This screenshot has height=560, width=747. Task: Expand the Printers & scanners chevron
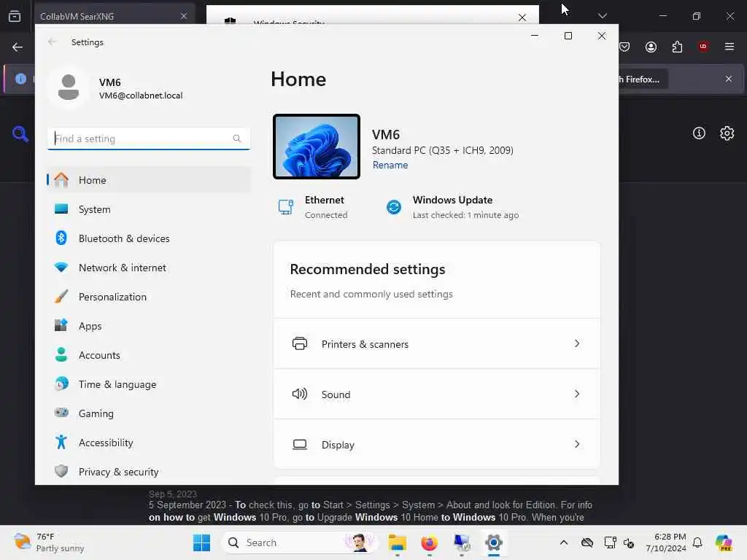[x=577, y=344]
